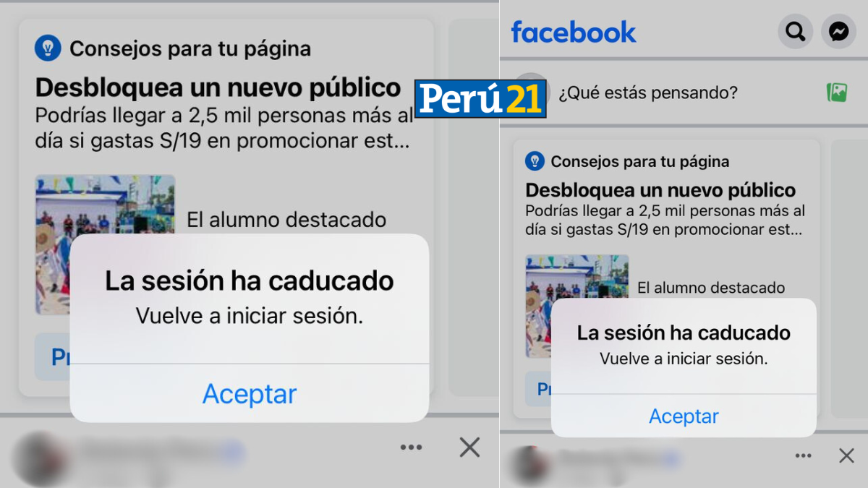The width and height of the screenshot is (868, 488).
Task: Tap Aceptar in the large left dialog
Action: coord(250,394)
